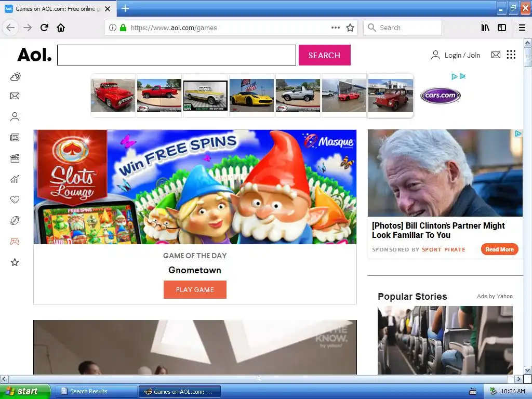
Task: Select the Games on AOL.com tab
Action: click(x=58, y=9)
